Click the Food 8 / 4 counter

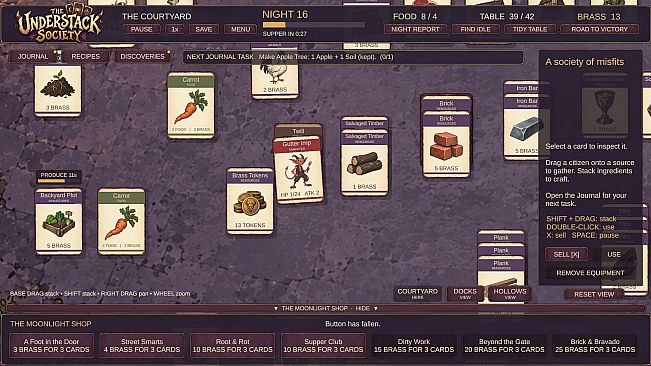click(415, 17)
